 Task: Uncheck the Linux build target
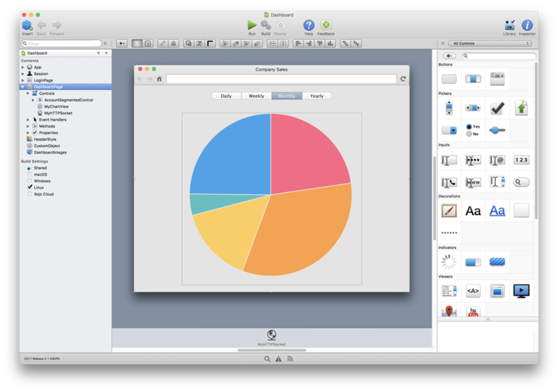tap(29, 187)
